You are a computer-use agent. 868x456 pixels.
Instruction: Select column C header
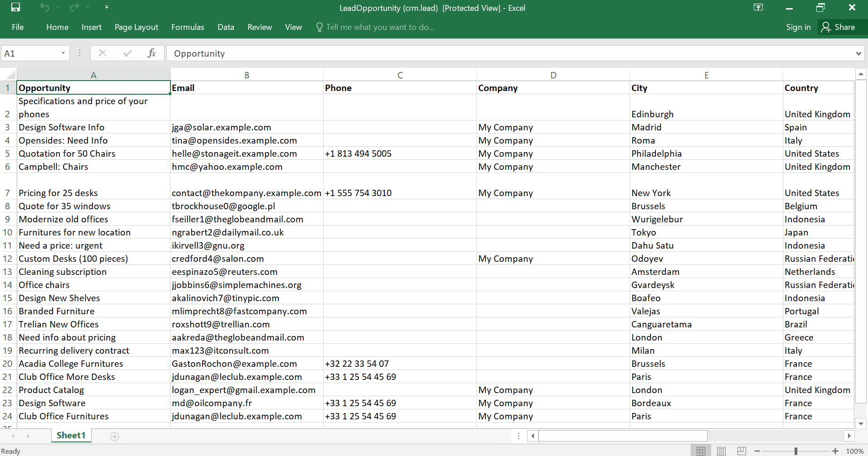(400, 75)
